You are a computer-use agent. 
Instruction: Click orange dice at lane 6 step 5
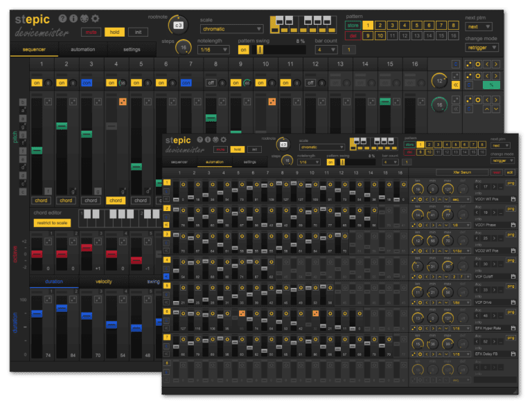242,313
